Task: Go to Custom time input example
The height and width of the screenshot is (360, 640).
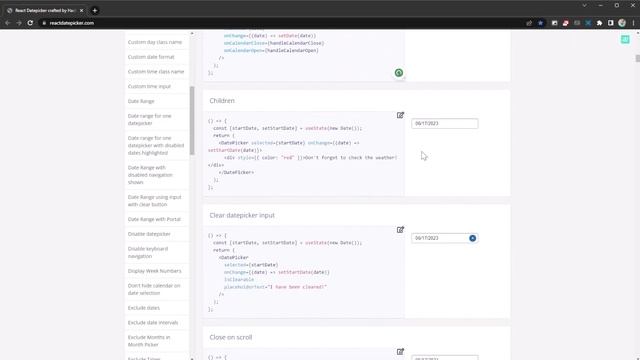Action: click(149, 86)
